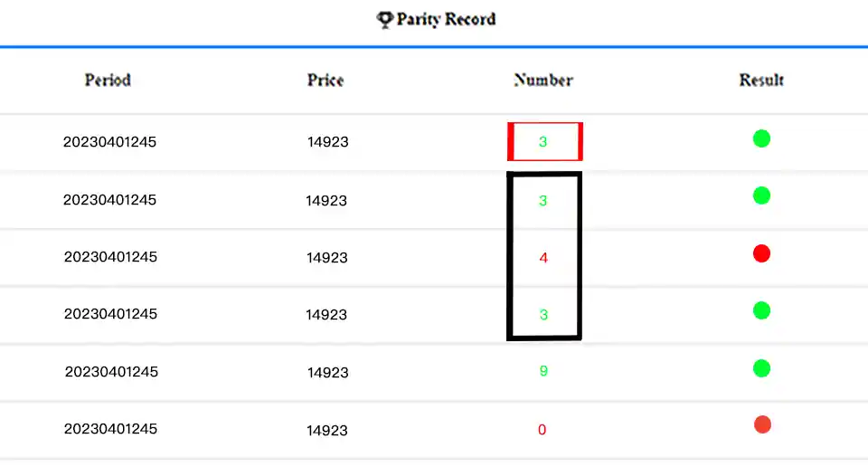Click the Result column header
The height and width of the screenshot is (467, 868).
point(761,80)
